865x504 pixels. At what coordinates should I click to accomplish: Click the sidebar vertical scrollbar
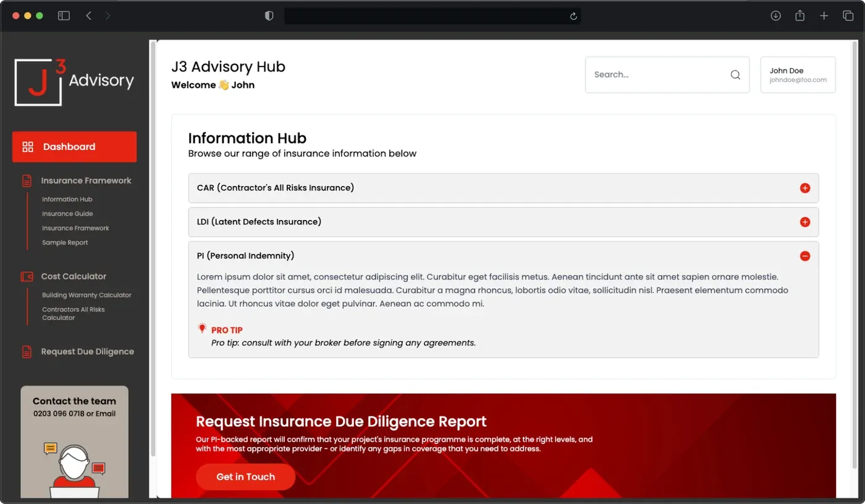[x=153, y=250]
